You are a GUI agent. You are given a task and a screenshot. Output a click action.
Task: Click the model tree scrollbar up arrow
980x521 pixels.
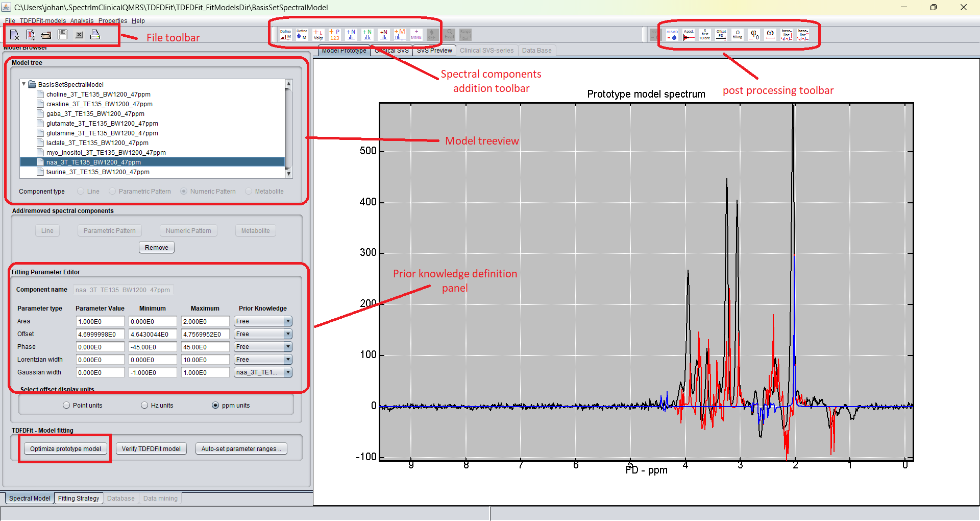point(288,83)
